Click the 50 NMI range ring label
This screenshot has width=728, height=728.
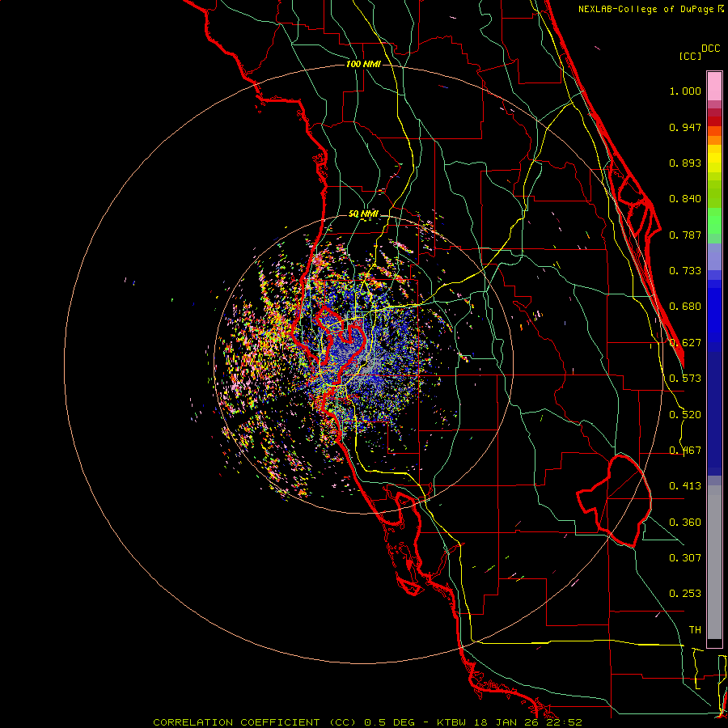click(363, 214)
